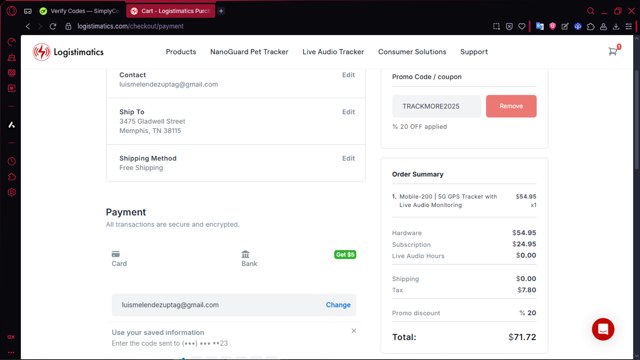Open the translate extension icon
The image size is (640, 360).
click(x=540, y=27)
